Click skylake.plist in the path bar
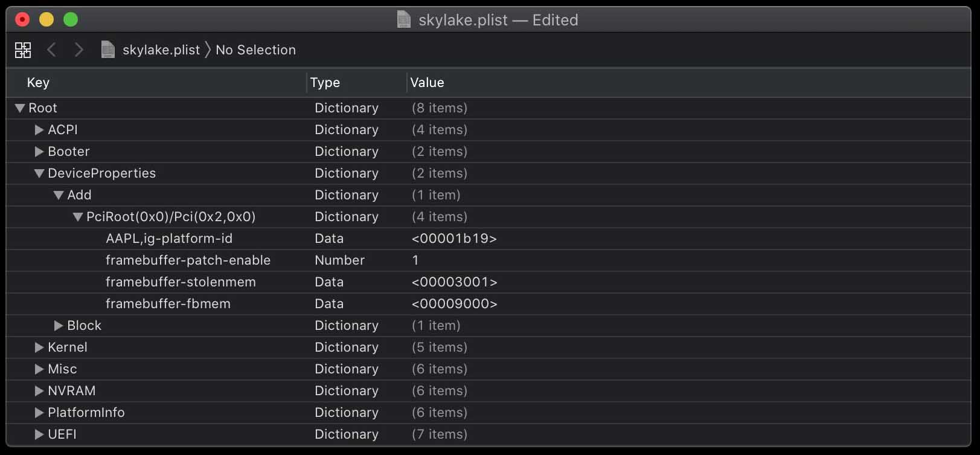Screen dimensions: 980x455 pyautogui.click(x=161, y=50)
